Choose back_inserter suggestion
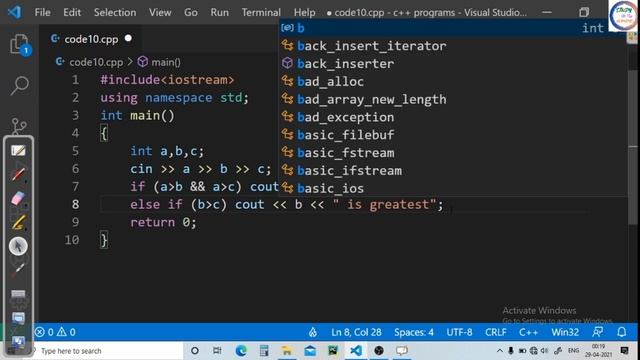640x360 pixels. pos(453,64)
